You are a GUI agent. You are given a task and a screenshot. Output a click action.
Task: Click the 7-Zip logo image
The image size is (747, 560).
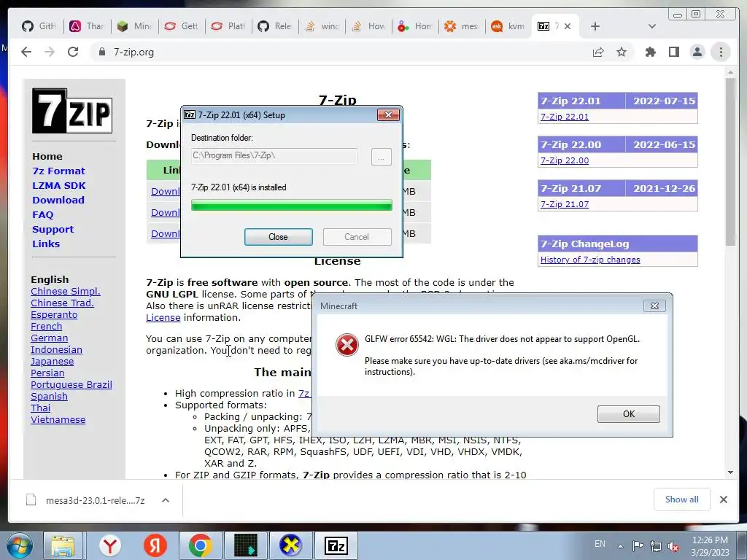point(72,111)
